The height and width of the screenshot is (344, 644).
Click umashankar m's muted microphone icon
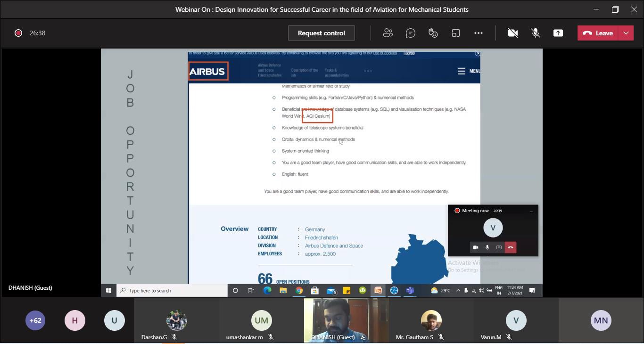(271, 337)
